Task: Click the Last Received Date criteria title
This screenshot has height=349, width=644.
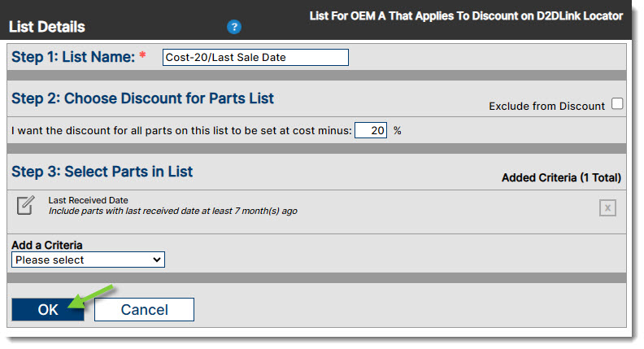Action: pos(89,200)
